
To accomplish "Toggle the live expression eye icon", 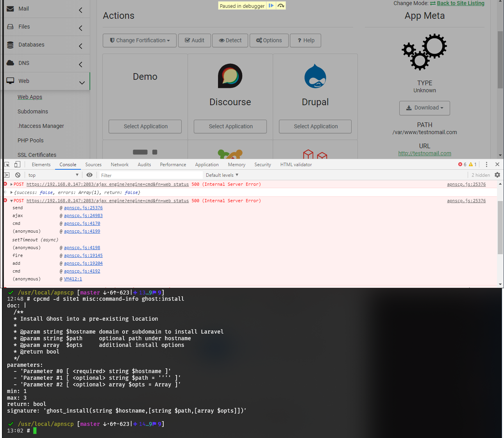I will [x=89, y=175].
